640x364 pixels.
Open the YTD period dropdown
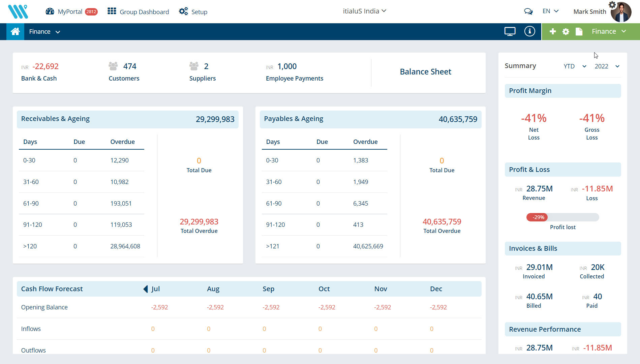[x=575, y=66]
